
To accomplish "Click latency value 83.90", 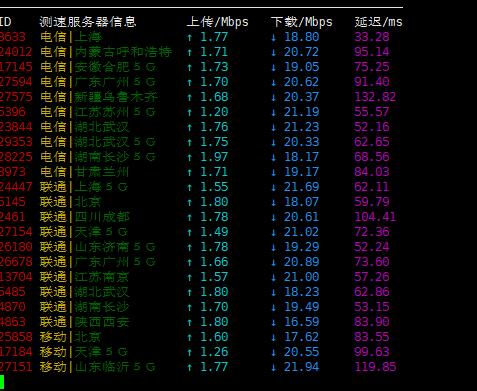I will click(372, 322).
